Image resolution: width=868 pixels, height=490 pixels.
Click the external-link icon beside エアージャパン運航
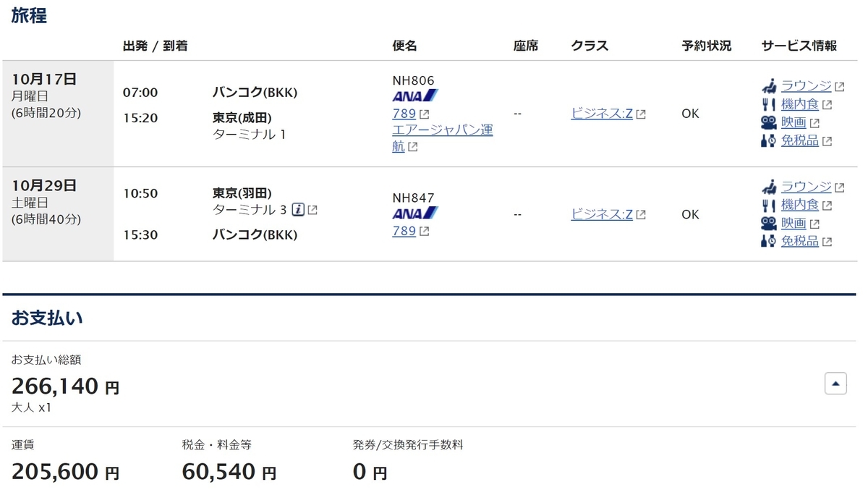412,146
